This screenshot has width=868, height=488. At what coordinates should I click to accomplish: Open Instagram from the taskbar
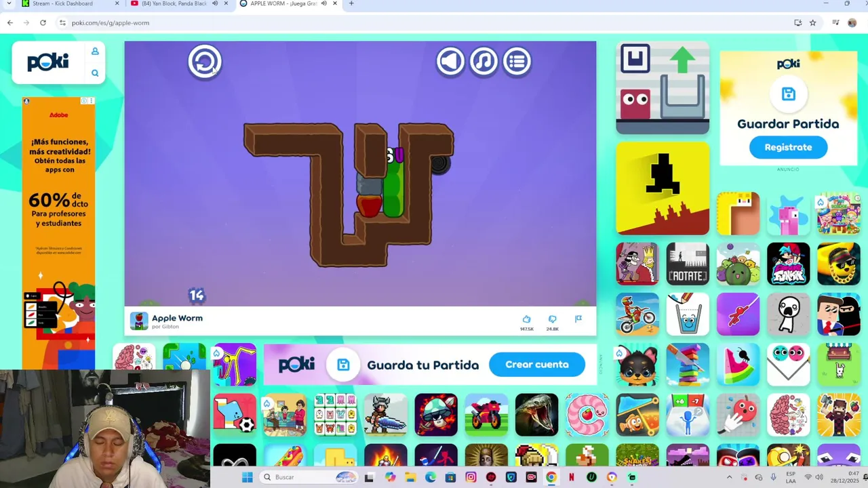click(x=471, y=477)
